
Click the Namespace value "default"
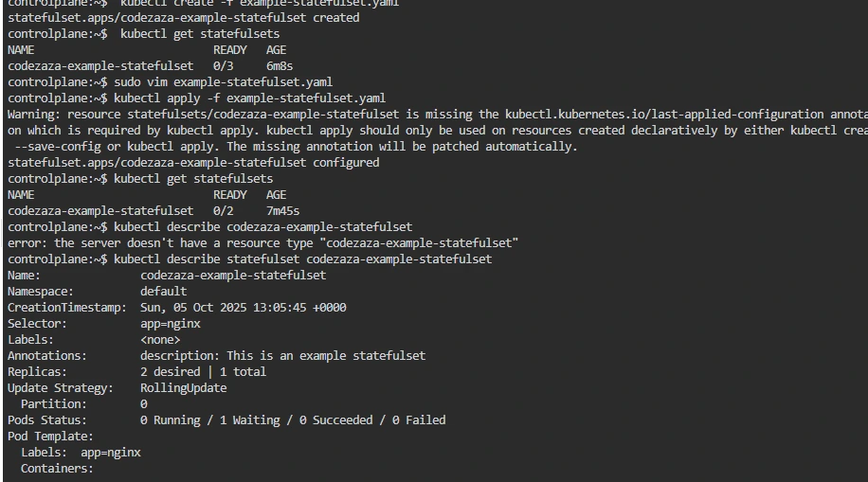(x=163, y=292)
